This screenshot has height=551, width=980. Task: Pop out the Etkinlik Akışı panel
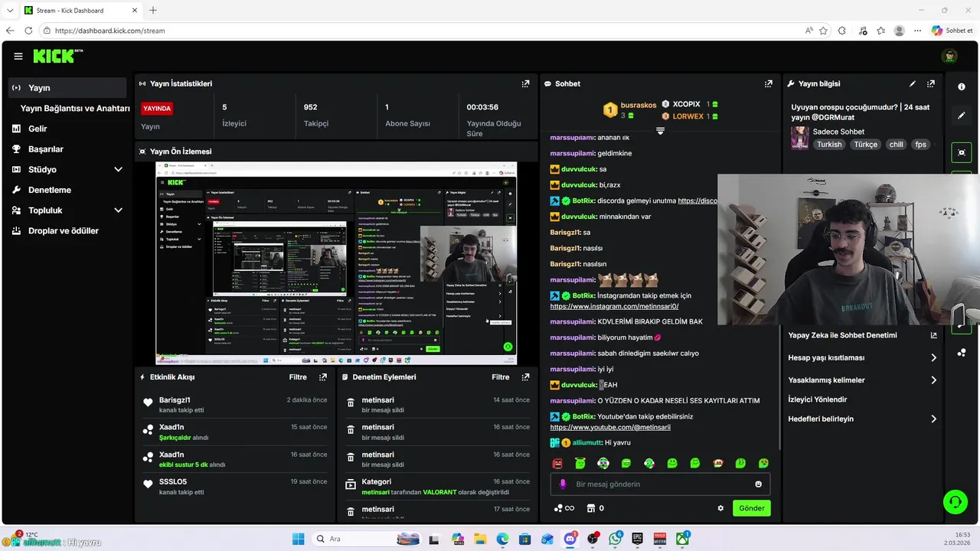tap(323, 377)
